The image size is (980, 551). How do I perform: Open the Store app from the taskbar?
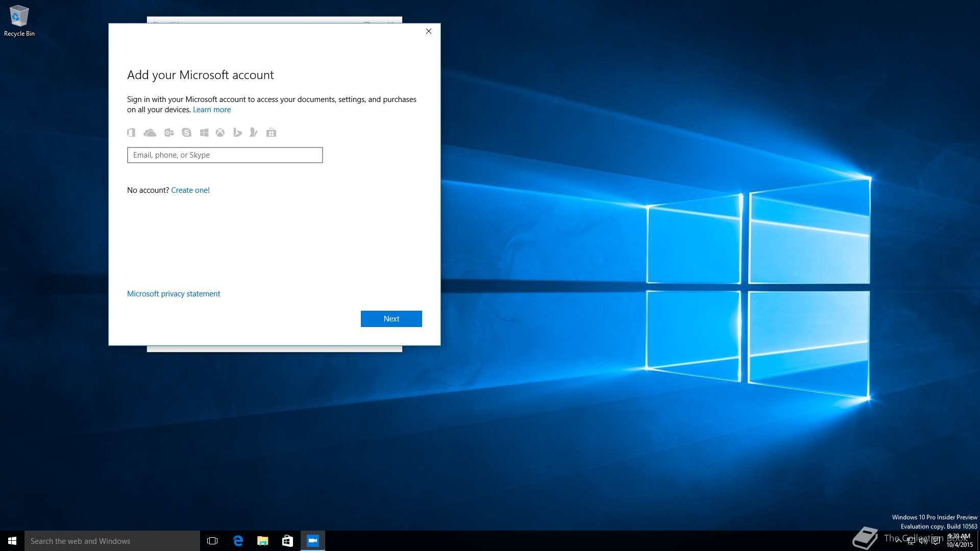(x=288, y=541)
